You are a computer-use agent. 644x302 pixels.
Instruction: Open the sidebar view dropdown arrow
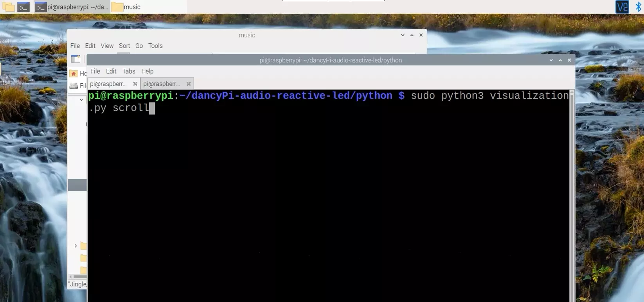click(81, 100)
